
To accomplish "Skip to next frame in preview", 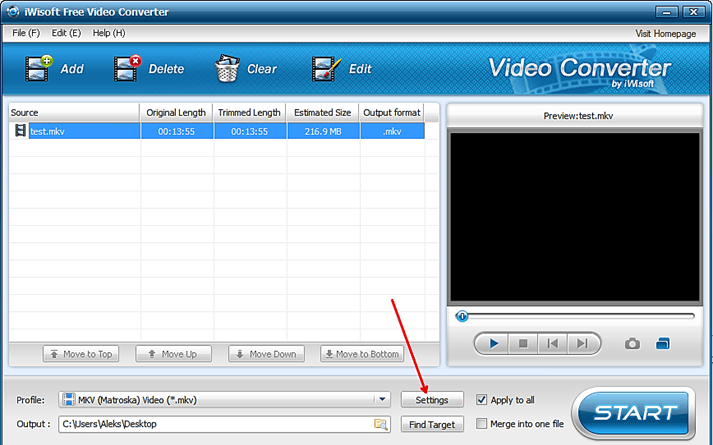I will pos(581,344).
